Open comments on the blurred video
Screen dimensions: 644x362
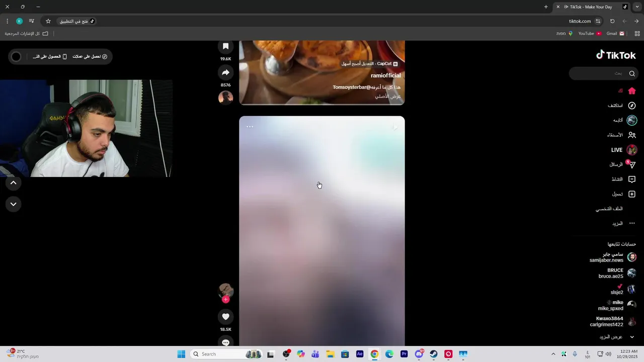coord(225,342)
